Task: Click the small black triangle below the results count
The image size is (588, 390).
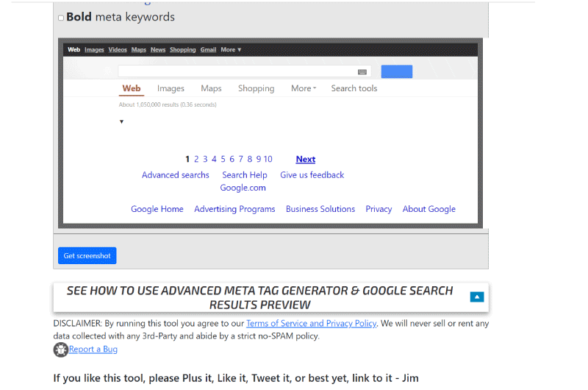Action: [121, 121]
